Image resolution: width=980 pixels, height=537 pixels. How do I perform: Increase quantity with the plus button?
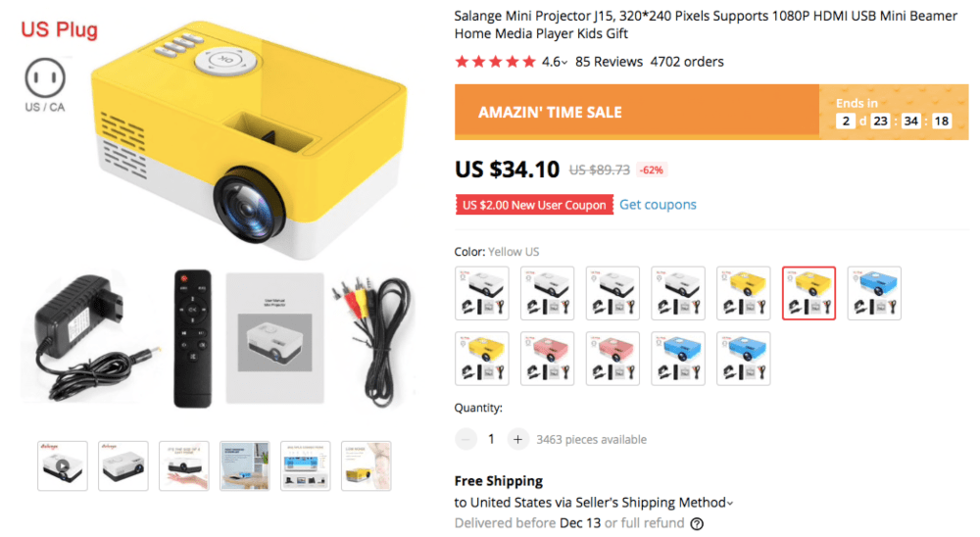[517, 439]
